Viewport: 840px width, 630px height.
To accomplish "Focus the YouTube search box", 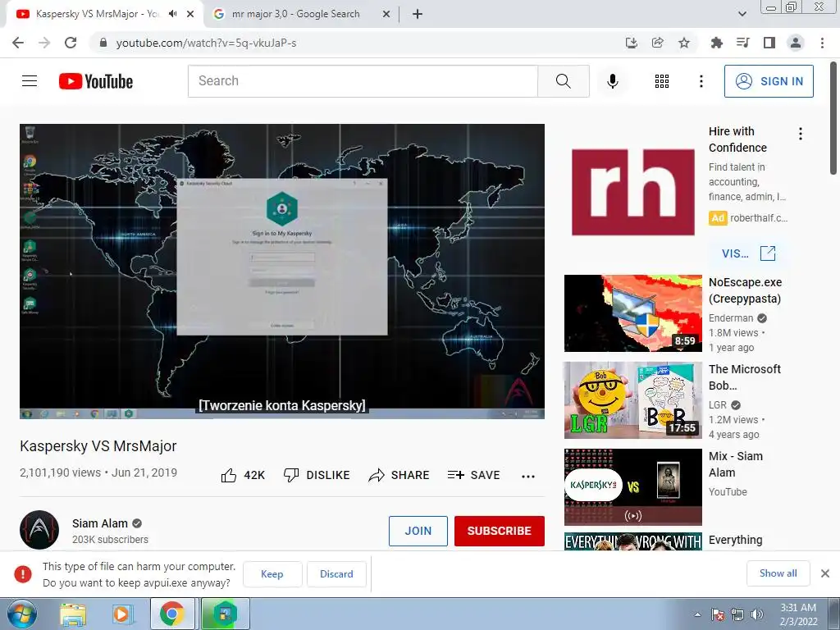I will coord(363,81).
